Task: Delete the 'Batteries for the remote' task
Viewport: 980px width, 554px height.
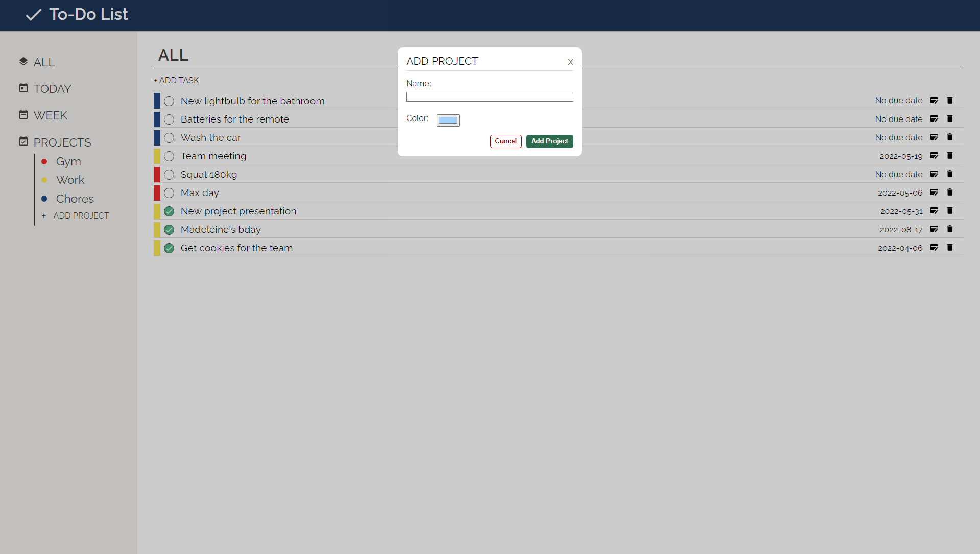Action: coord(950,119)
